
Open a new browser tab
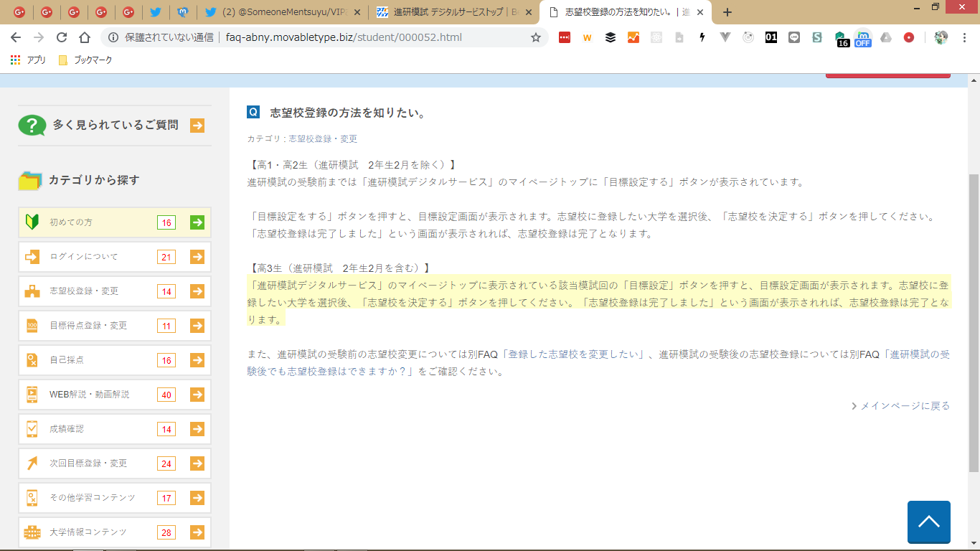tap(727, 12)
